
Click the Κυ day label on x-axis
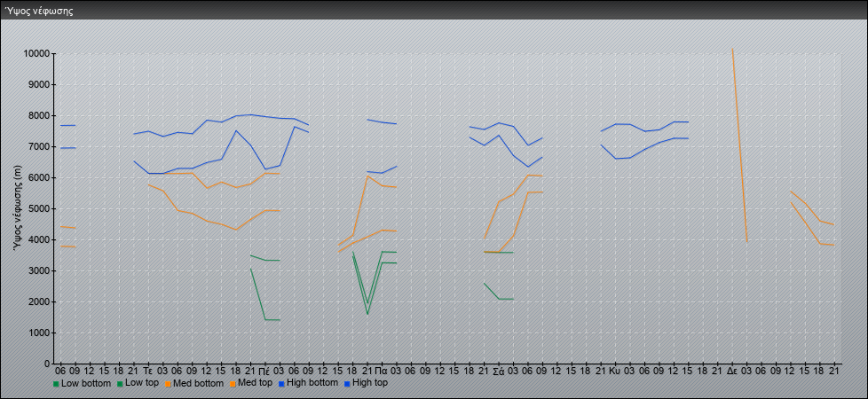(x=614, y=371)
